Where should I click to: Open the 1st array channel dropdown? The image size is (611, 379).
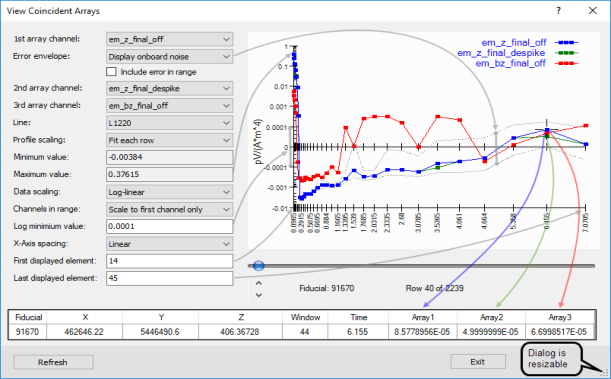[170, 39]
